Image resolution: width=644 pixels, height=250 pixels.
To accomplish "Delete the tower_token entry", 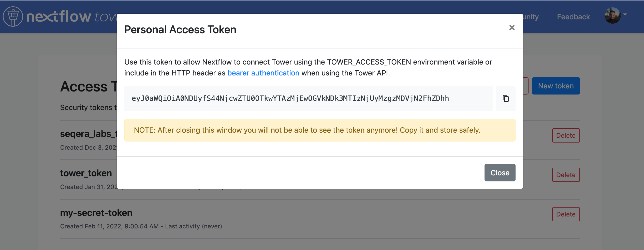I will tap(566, 175).
